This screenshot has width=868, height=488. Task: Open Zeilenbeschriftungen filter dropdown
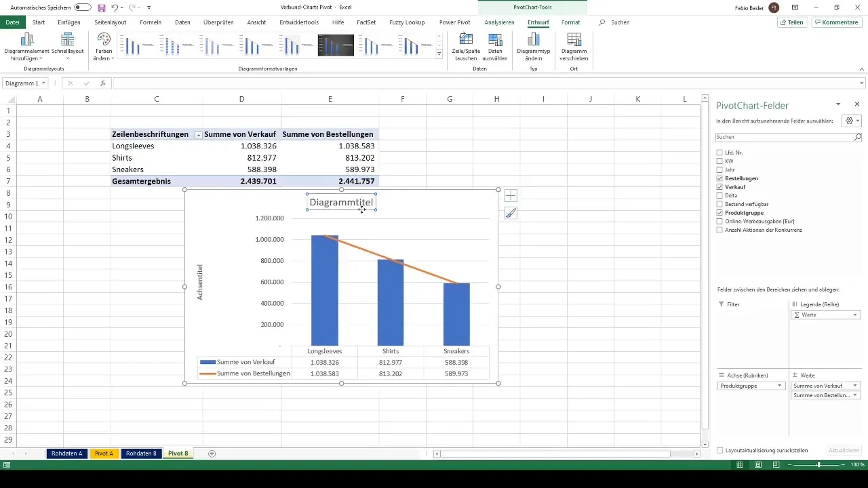198,135
